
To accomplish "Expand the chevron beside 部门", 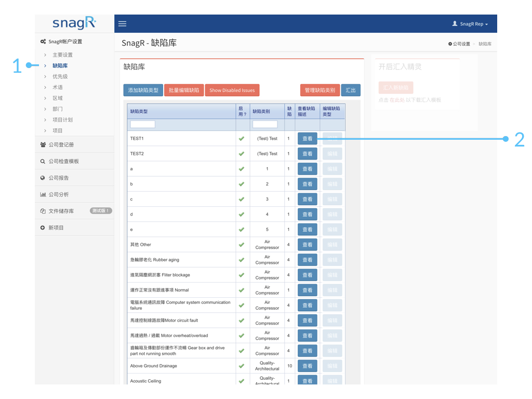I will [45, 109].
